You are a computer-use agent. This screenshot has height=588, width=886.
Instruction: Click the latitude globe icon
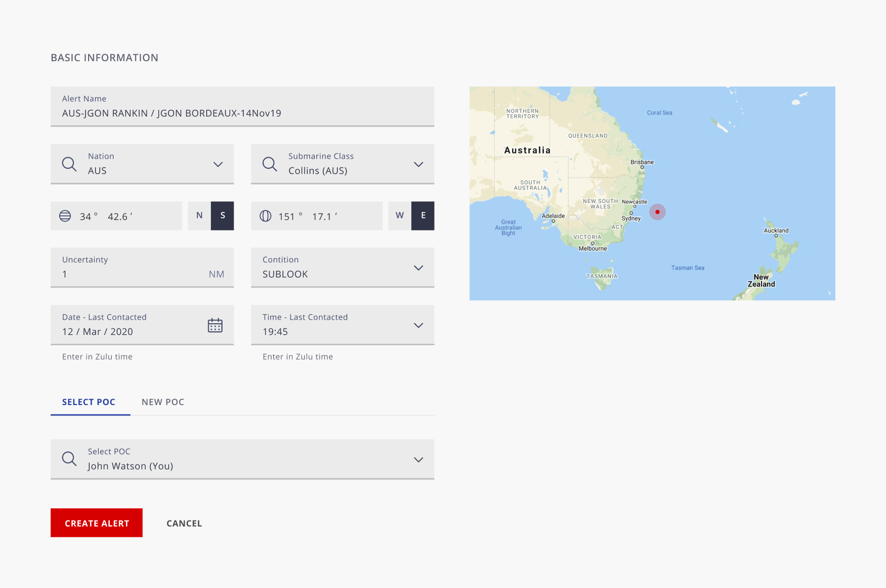[x=65, y=216]
